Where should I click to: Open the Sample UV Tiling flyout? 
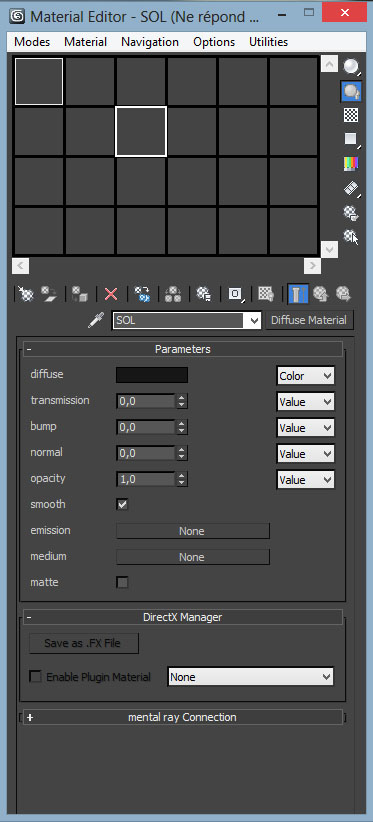point(351,139)
